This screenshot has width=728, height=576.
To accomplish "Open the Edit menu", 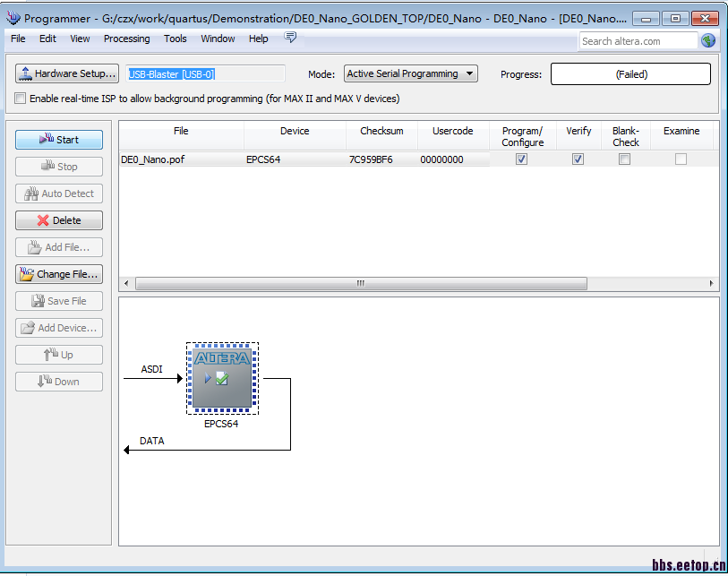I will (x=47, y=39).
